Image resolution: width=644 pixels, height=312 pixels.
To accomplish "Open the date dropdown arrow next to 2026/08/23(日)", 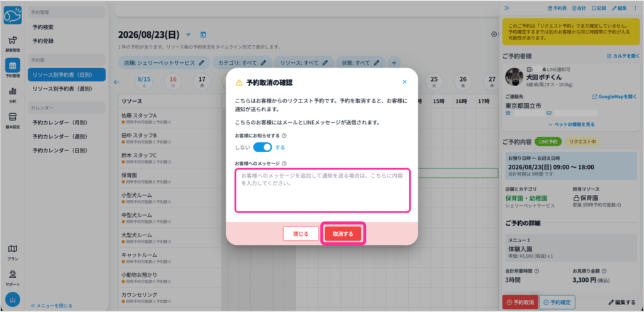I will pyautogui.click(x=189, y=35).
